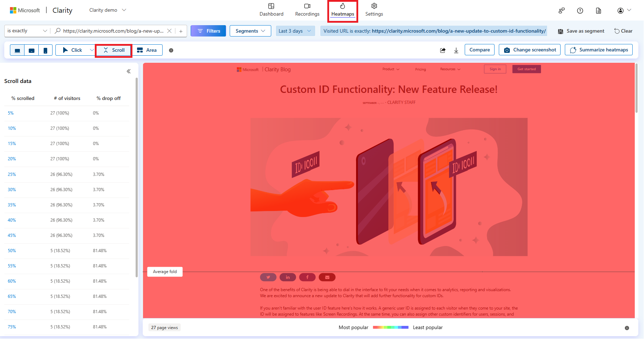Collapse the Scroll data panel

(x=129, y=71)
